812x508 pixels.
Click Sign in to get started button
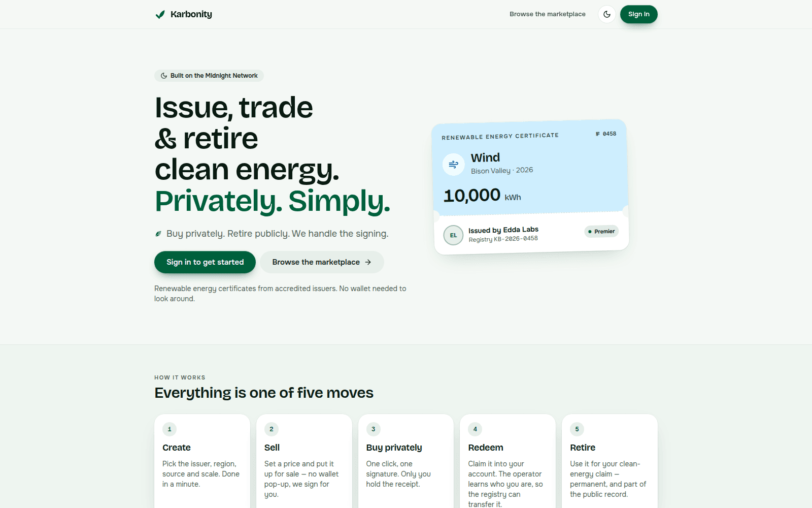pyautogui.click(x=205, y=262)
